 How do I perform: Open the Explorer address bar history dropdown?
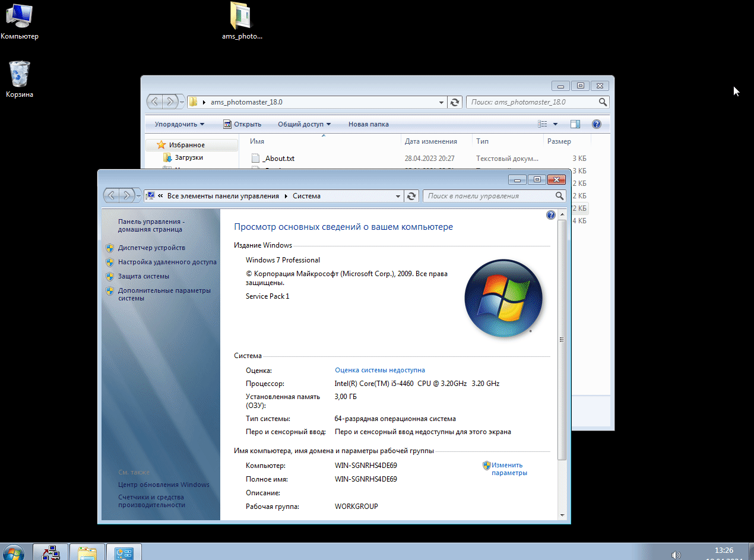click(441, 102)
